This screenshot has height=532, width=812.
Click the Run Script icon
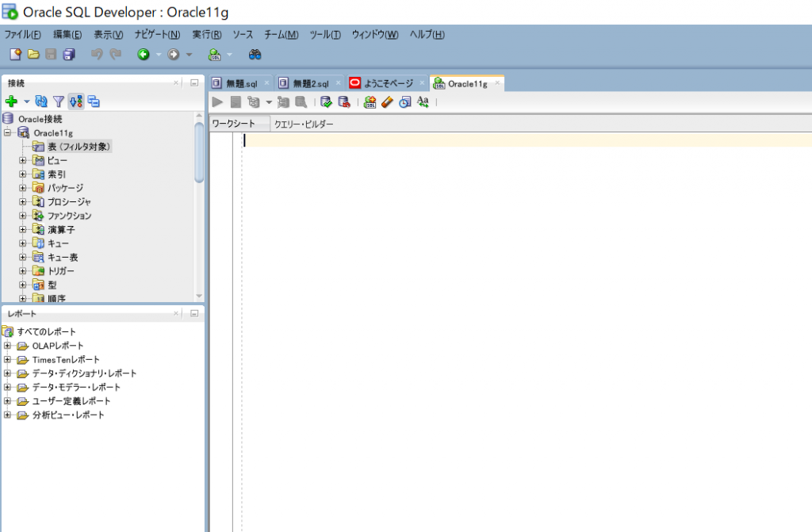click(236, 102)
